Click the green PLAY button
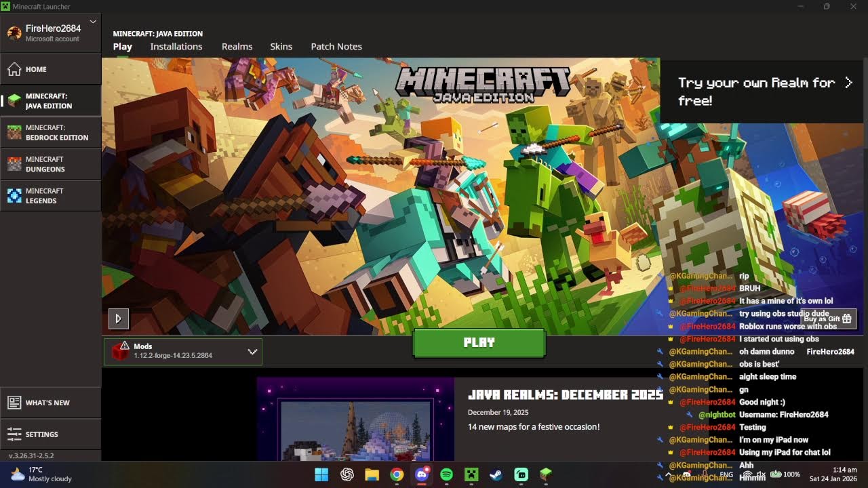Screen dimensions: 868x488 479,343
